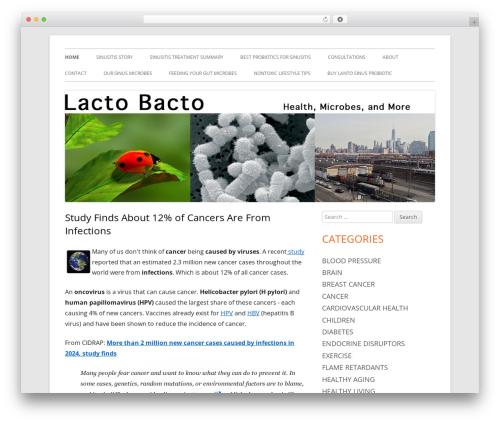This screenshot has width=500, height=423.
Task: Open Nontoxic Lifestyle Tips page
Action: (x=282, y=73)
